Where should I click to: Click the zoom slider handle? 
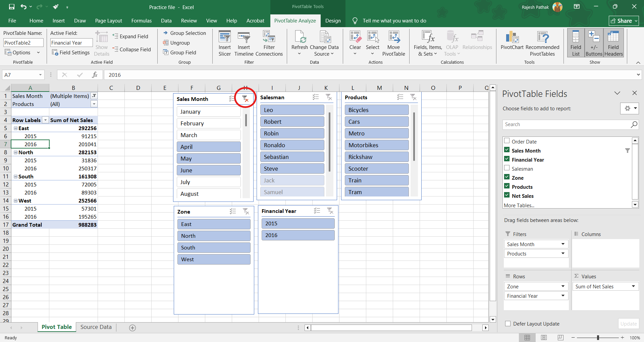tap(598, 338)
